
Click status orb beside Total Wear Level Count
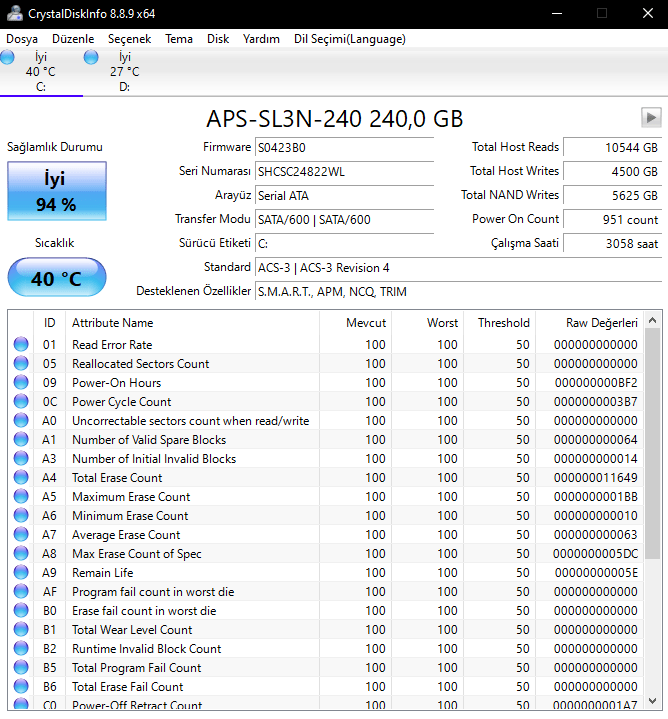[21, 630]
